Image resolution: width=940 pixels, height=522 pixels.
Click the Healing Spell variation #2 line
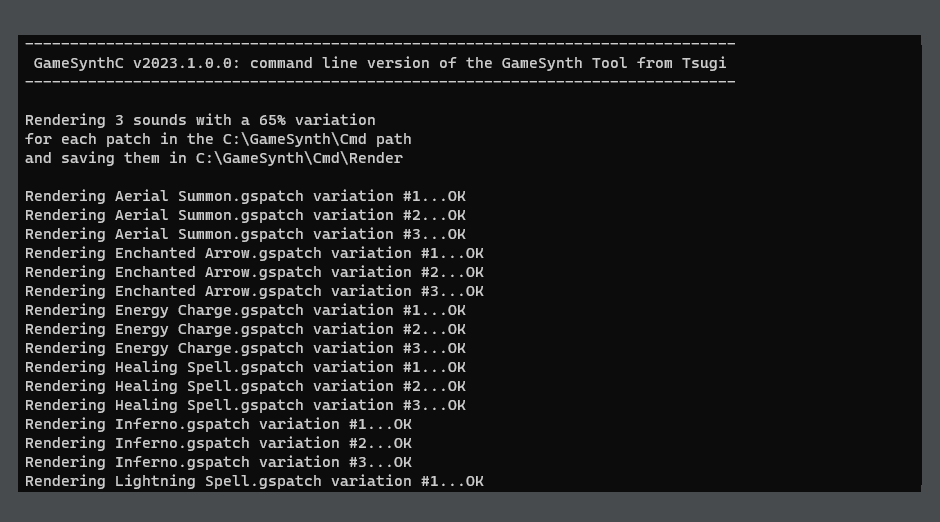tap(245, 386)
